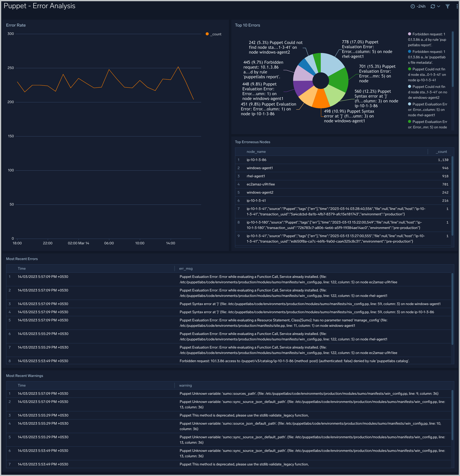Open the dashboard filter funnel icon
The height and width of the screenshot is (476, 460).
point(447,6)
